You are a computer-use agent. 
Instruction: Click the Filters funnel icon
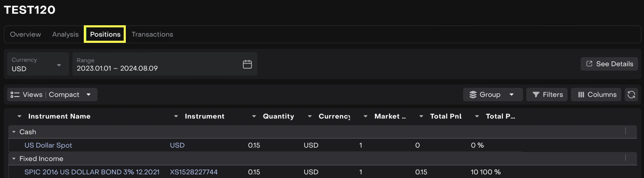tap(536, 94)
